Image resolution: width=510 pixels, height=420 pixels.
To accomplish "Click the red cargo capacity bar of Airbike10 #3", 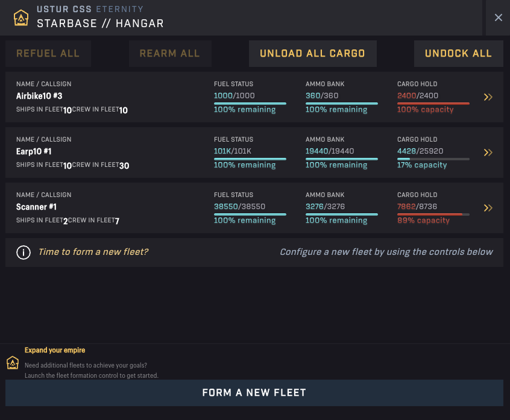I will click(x=433, y=102).
